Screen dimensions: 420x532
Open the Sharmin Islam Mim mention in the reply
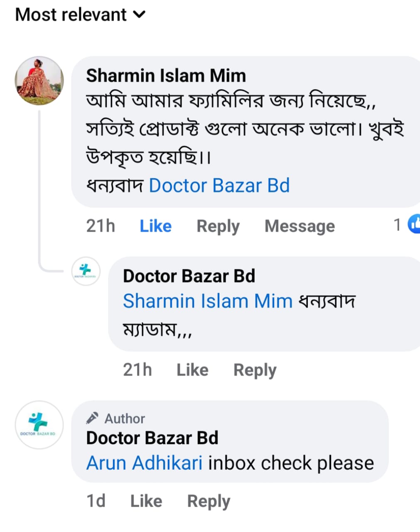pos(208,301)
